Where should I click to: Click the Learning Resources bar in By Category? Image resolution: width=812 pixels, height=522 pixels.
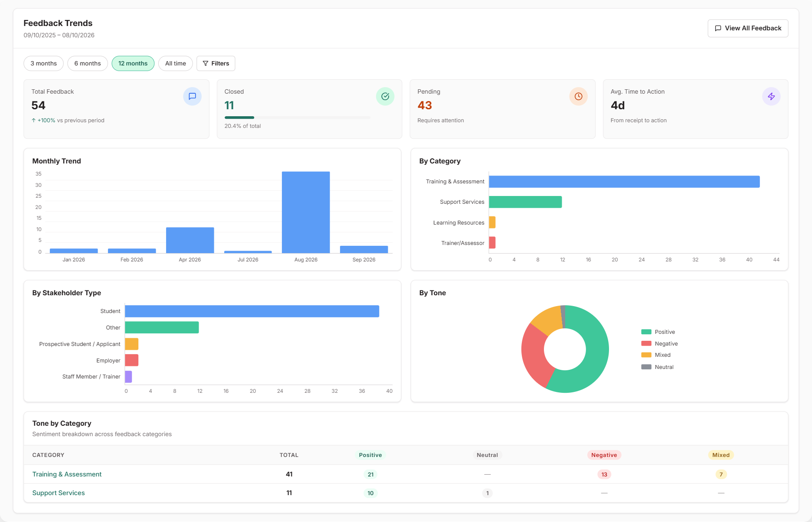[x=492, y=222]
